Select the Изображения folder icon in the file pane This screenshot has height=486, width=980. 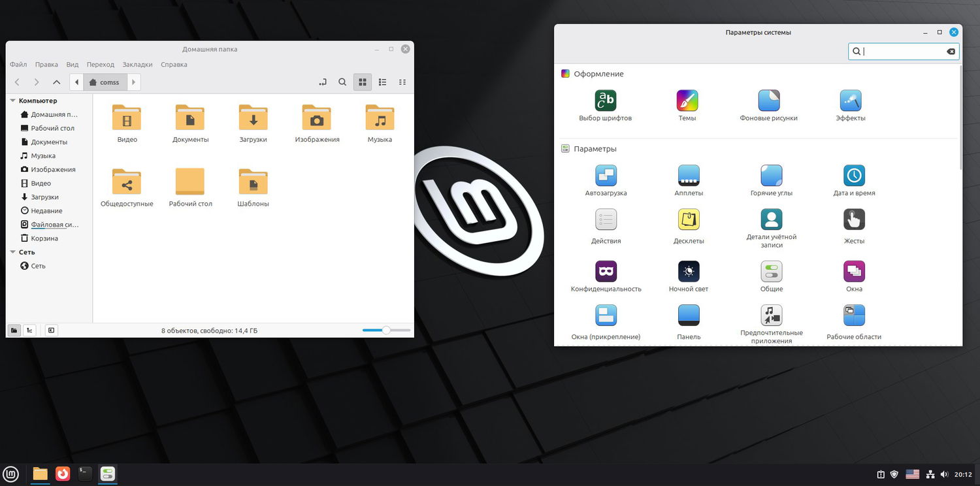click(x=317, y=118)
